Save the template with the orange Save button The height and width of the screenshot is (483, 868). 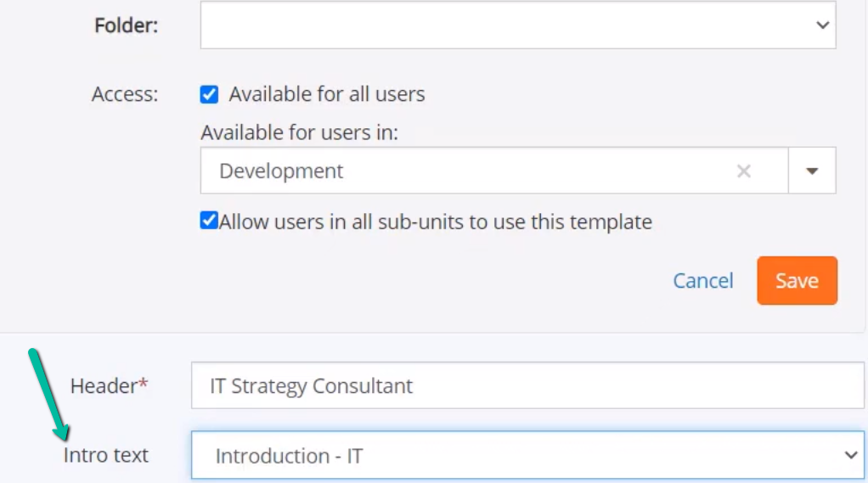[x=798, y=280]
